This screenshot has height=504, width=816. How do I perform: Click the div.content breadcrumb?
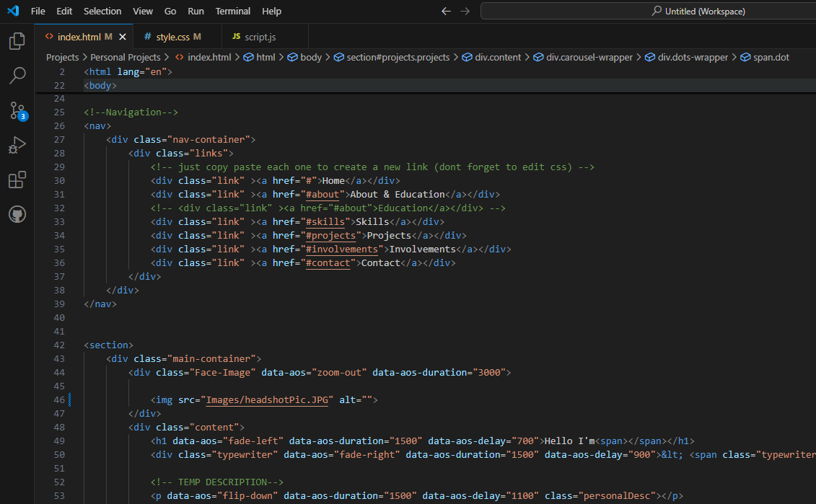coord(492,57)
